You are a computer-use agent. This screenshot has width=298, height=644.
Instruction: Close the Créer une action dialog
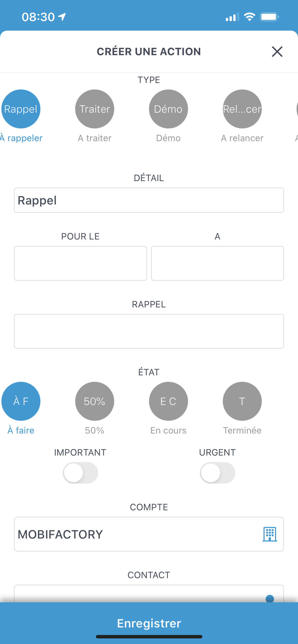277,52
